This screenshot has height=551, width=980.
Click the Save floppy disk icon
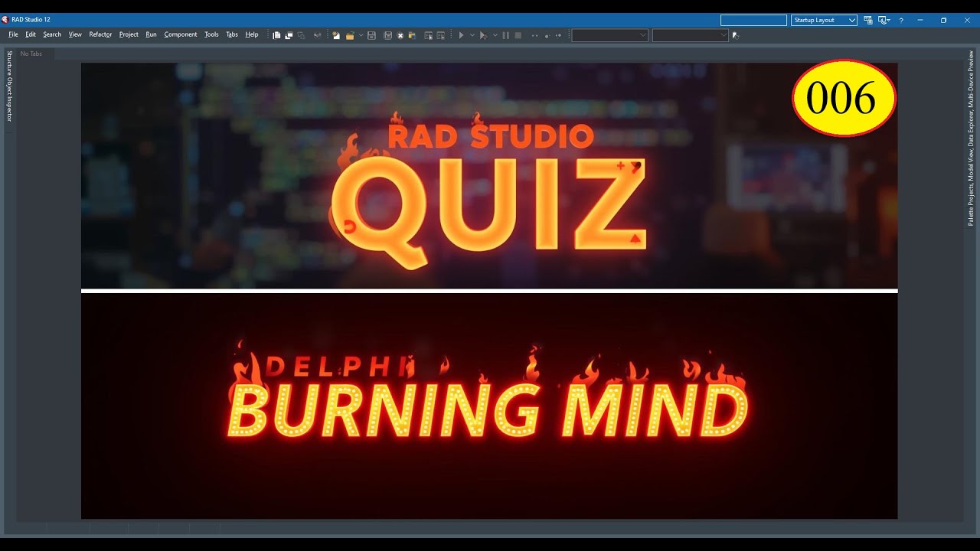pos(371,35)
